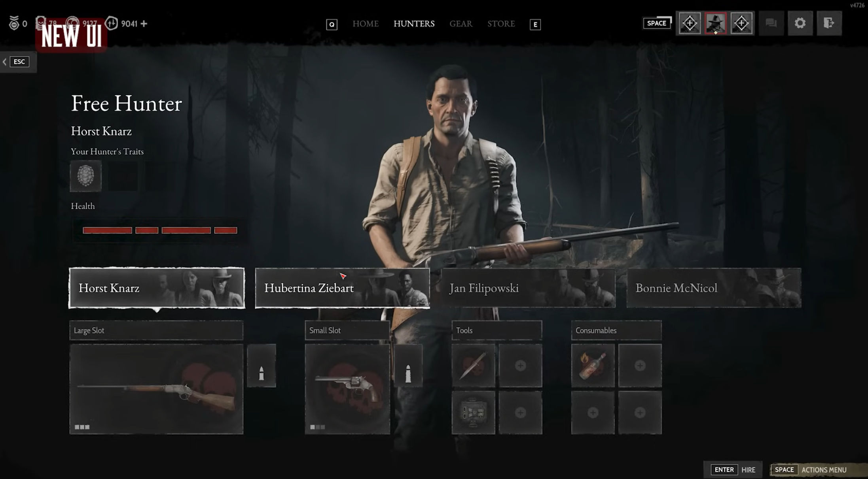Open the settings gear
The width and height of the screenshot is (868, 479).
click(x=800, y=23)
